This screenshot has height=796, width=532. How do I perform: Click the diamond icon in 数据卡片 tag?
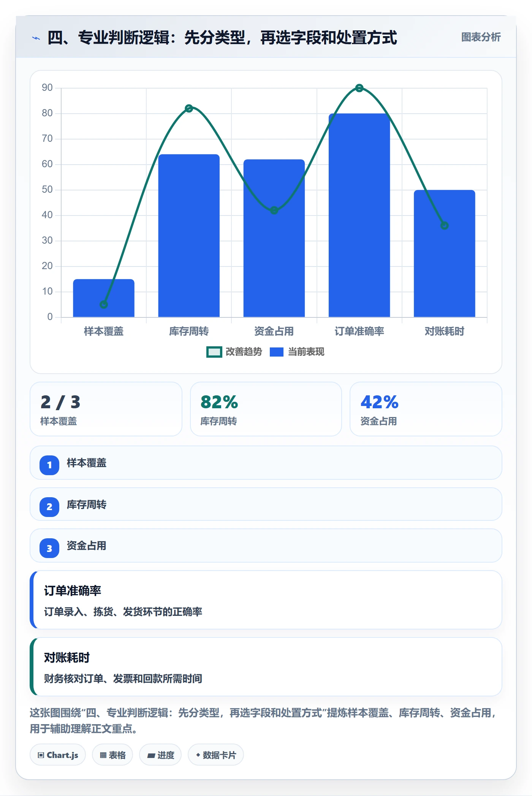[x=198, y=755]
